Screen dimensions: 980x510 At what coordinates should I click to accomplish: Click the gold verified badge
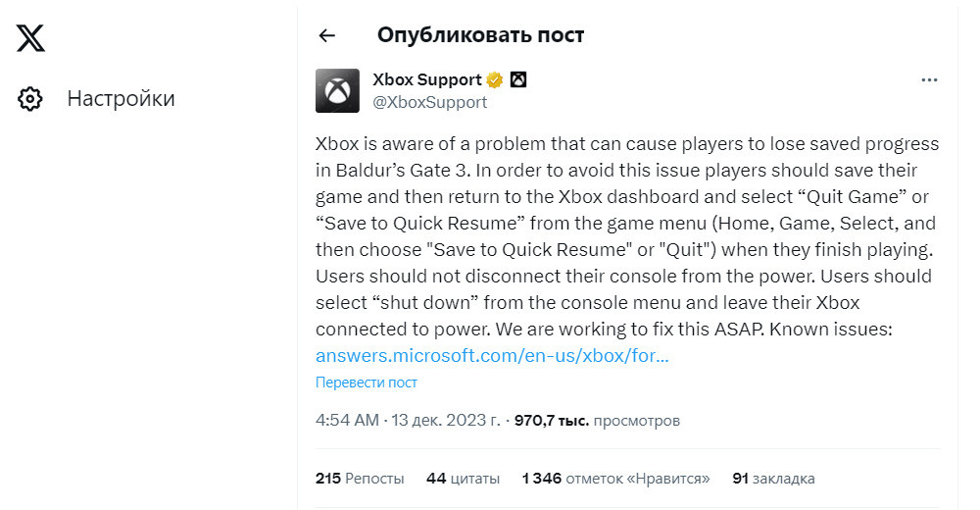click(x=497, y=79)
